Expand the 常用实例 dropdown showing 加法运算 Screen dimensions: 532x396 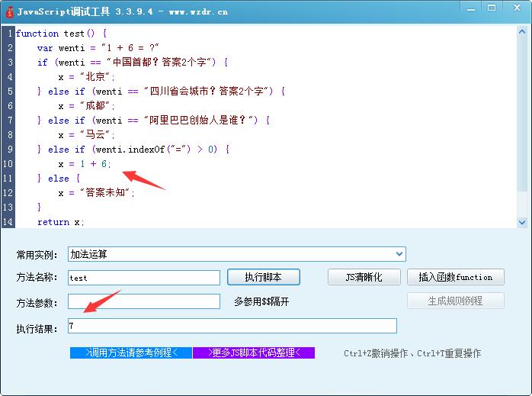(x=399, y=254)
